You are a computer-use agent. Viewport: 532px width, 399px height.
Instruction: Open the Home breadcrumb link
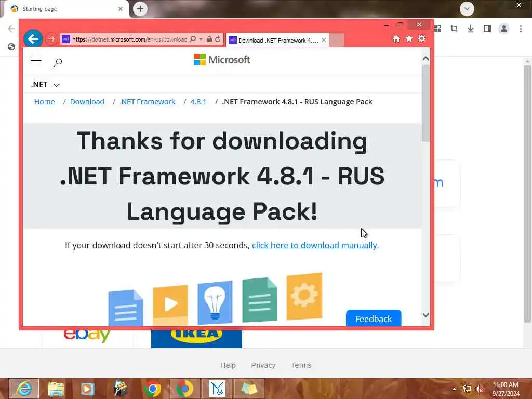[x=45, y=102]
